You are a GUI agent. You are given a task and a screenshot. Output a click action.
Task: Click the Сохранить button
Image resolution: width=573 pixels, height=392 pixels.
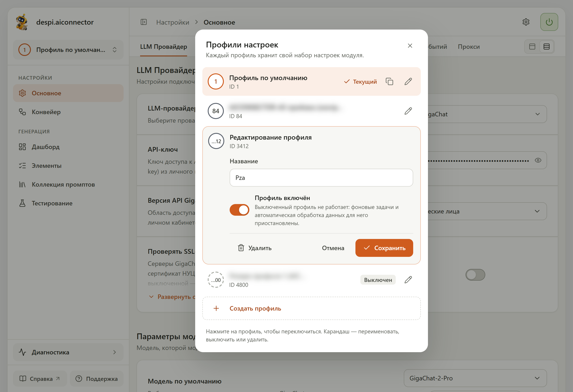pyautogui.click(x=384, y=248)
